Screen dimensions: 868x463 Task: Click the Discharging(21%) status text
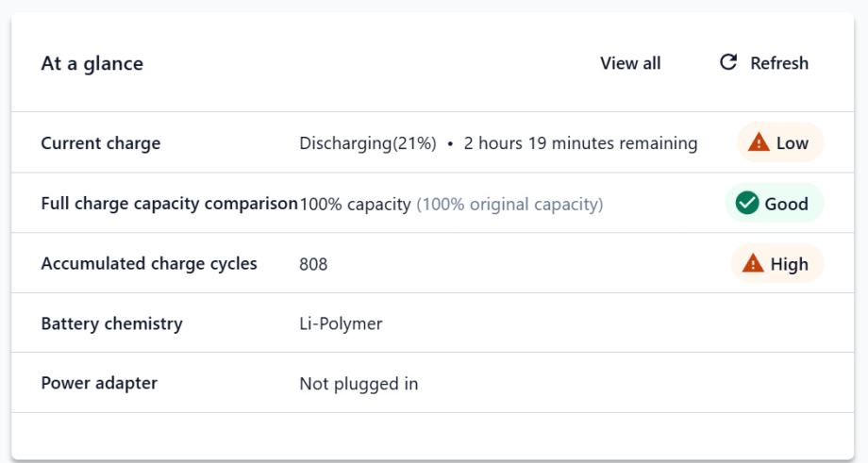point(368,143)
